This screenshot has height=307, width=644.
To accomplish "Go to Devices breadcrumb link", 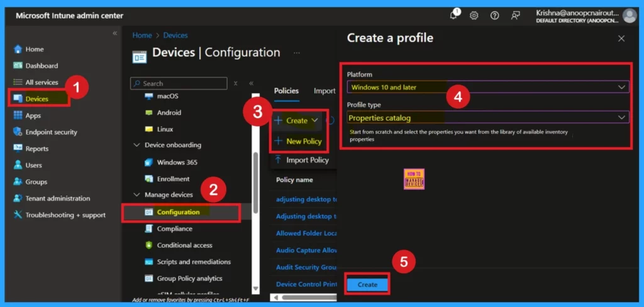I will coord(175,35).
